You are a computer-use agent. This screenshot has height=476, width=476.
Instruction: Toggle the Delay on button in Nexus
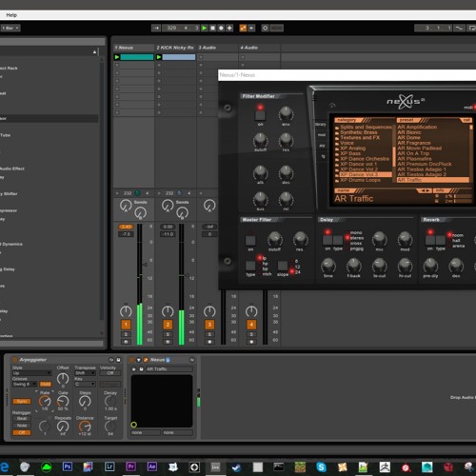327,240
